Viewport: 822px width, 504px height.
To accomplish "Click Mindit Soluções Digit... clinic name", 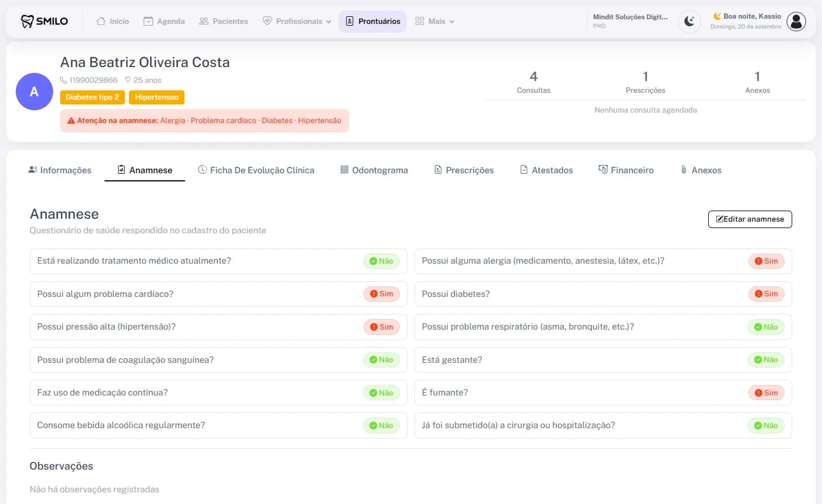I will click(630, 17).
